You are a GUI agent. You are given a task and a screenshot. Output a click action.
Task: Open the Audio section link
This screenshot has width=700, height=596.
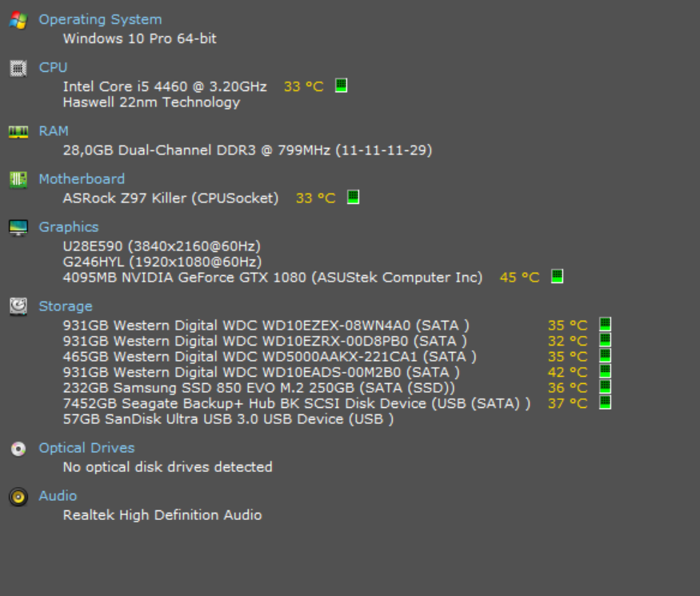coord(58,496)
